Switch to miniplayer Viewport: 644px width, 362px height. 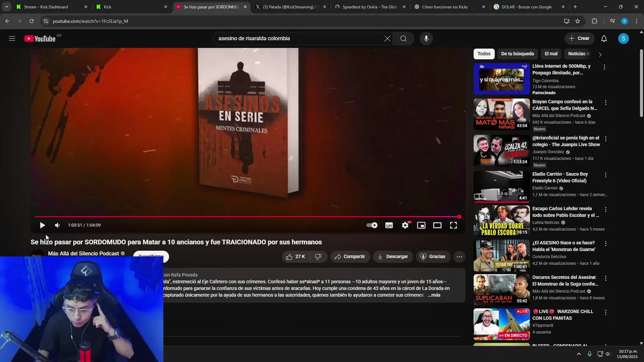point(421,225)
